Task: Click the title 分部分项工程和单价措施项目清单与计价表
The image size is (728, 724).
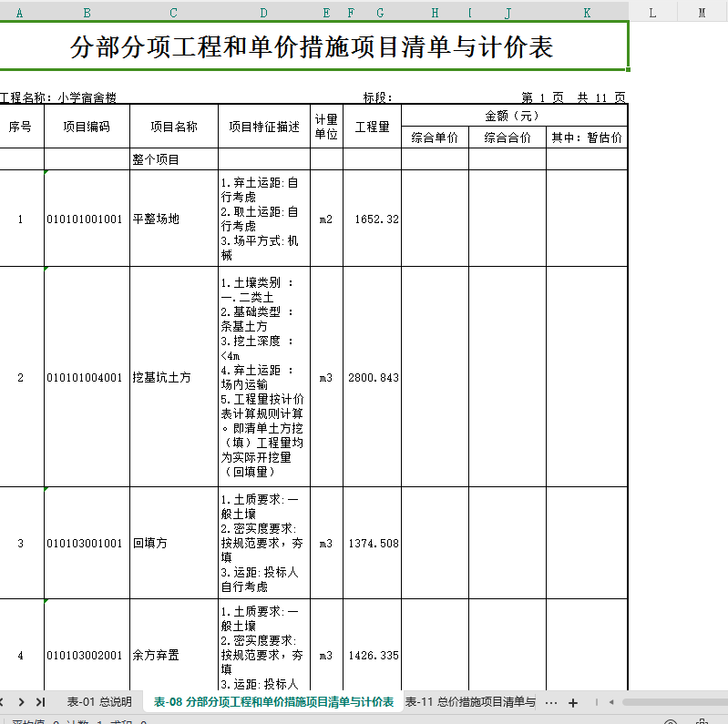Action: 312,46
